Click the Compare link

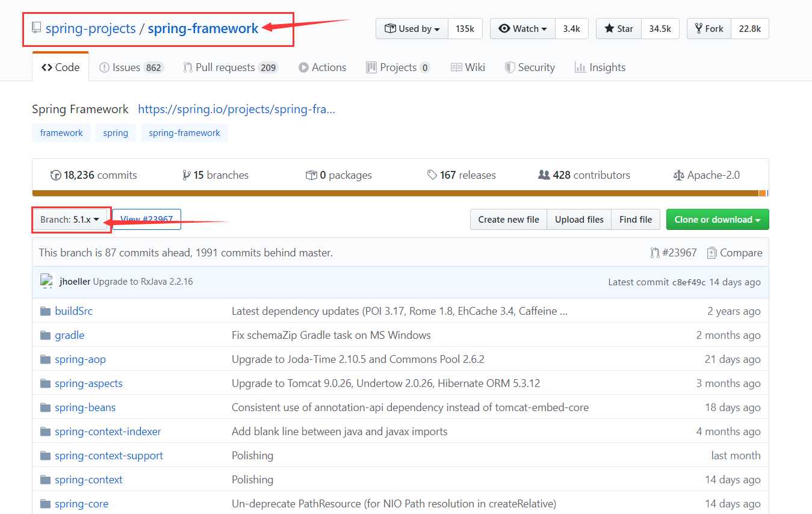[735, 253]
